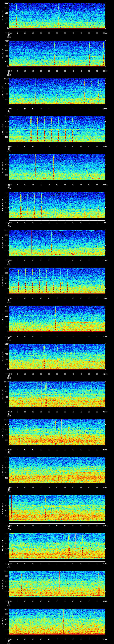Click the 17:38:00 start time label
Screen dimensions: 114x644
[9, 298]
